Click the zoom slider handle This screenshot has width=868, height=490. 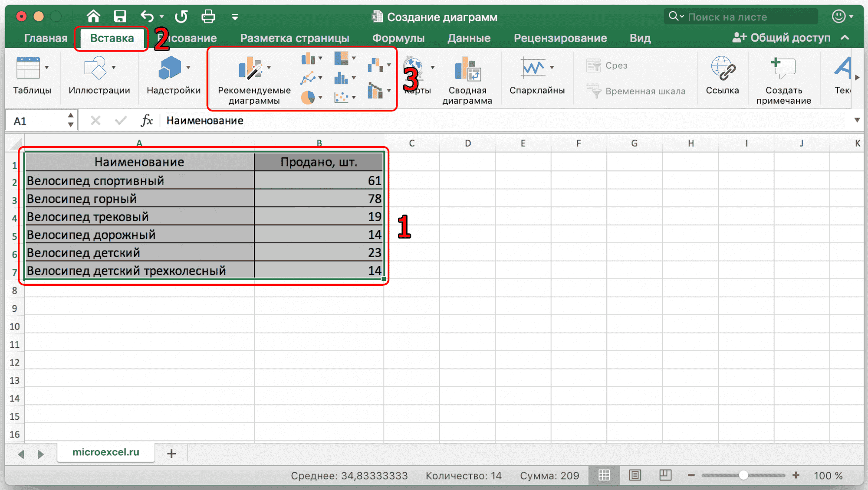pyautogui.click(x=743, y=475)
